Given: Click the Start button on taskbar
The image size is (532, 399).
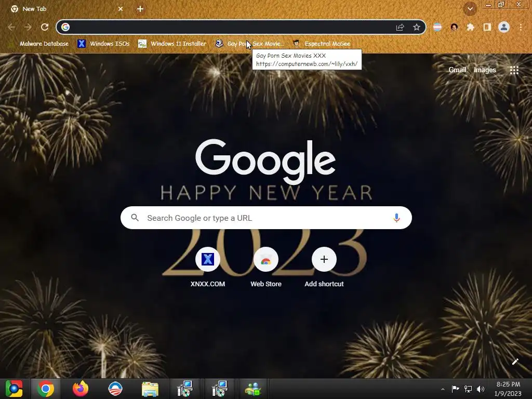Looking at the screenshot, I should [14, 389].
